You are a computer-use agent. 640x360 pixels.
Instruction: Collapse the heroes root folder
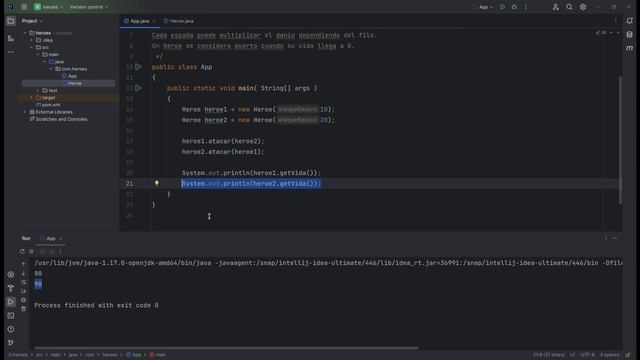point(25,33)
